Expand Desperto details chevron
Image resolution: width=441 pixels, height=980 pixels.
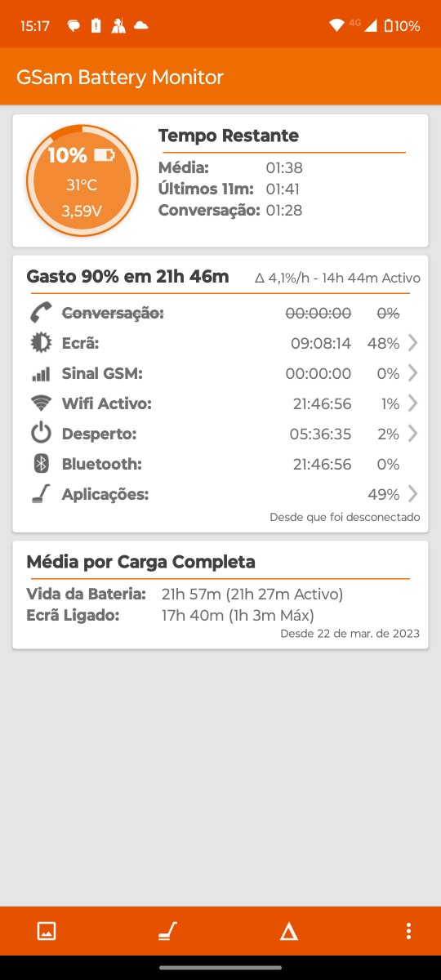412,434
